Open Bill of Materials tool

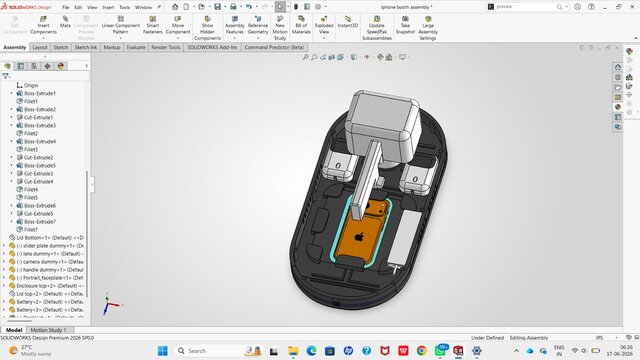pos(301,25)
